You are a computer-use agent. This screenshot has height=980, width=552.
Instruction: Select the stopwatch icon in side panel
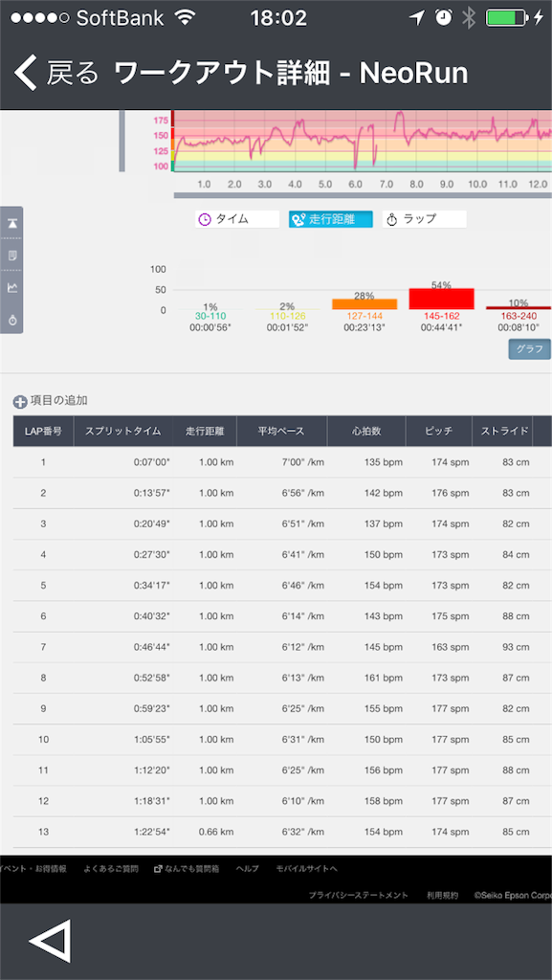pyautogui.click(x=11, y=320)
